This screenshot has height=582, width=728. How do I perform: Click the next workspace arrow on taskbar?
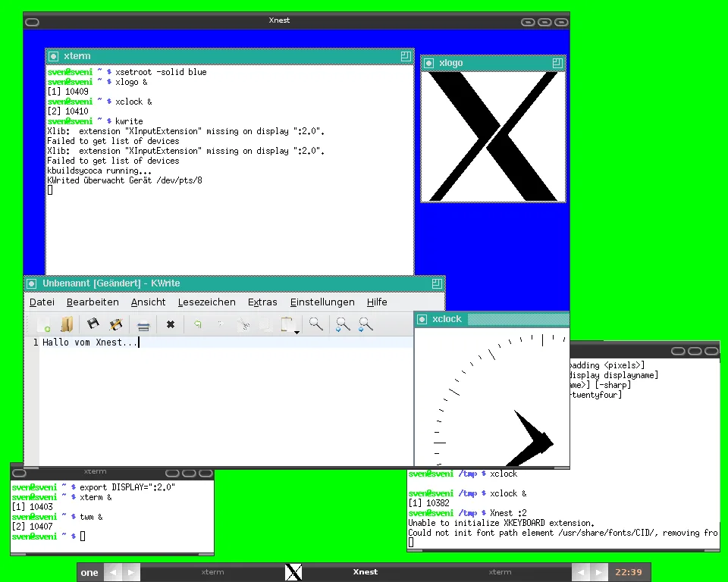click(x=130, y=572)
